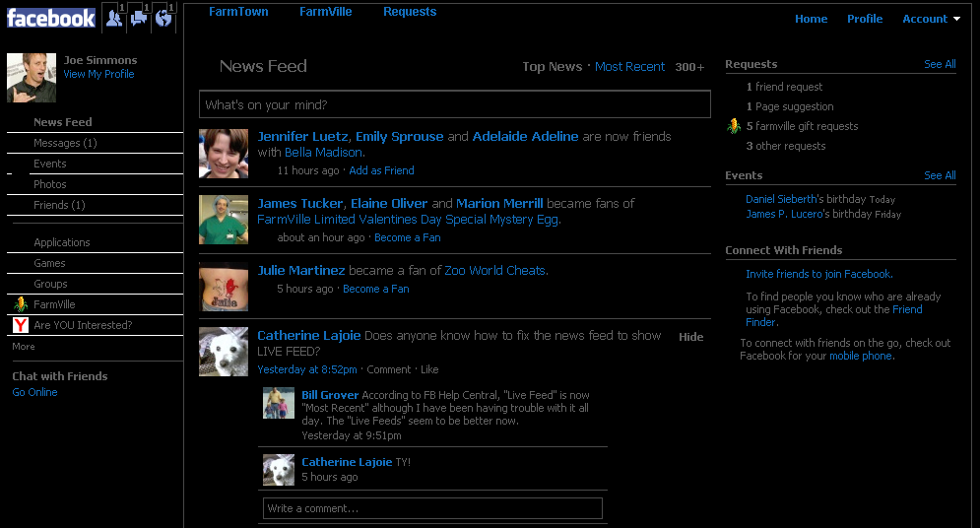Image resolution: width=980 pixels, height=528 pixels.
Task: Click Comment on Catherine's post
Action: (x=389, y=369)
